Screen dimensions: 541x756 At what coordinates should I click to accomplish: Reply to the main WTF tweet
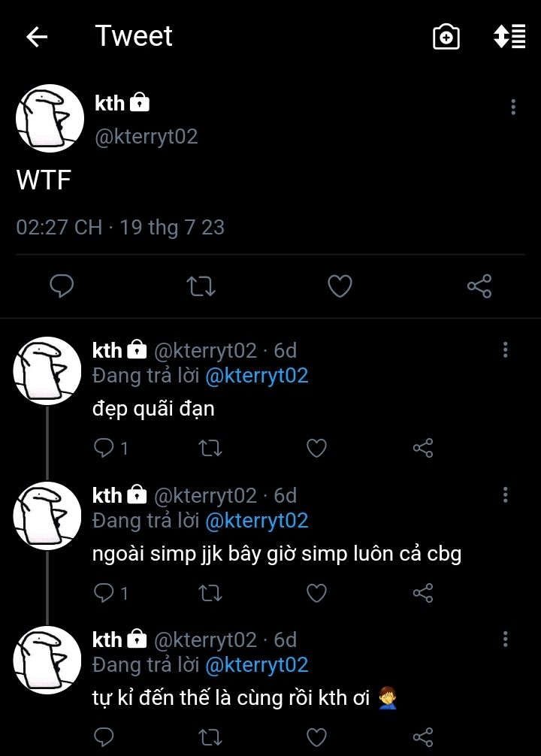point(62,286)
